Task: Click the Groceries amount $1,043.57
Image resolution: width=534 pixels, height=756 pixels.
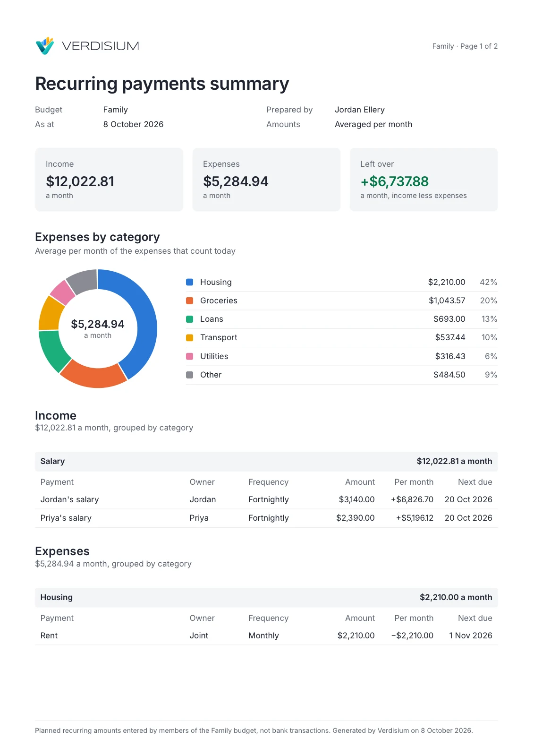Action: tap(447, 301)
